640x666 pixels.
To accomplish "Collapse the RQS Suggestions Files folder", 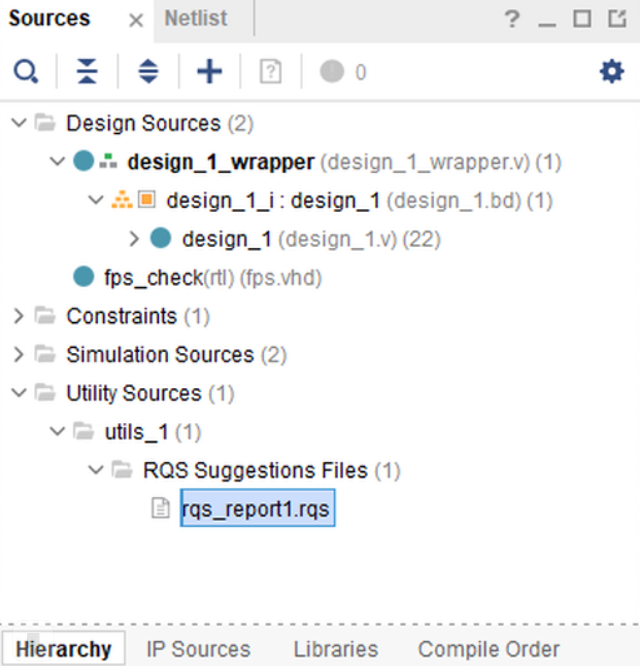I will point(96,470).
